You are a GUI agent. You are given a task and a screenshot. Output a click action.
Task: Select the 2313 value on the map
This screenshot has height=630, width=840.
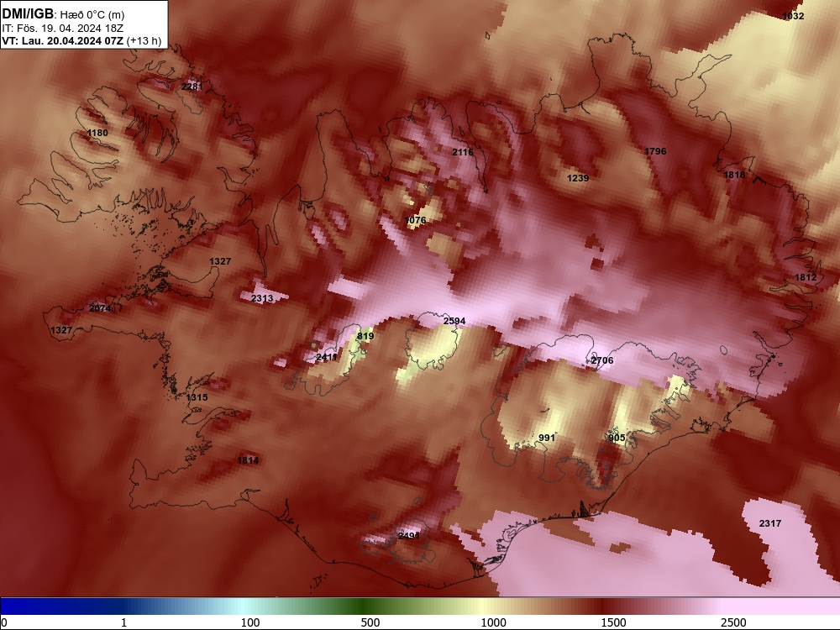(x=262, y=298)
